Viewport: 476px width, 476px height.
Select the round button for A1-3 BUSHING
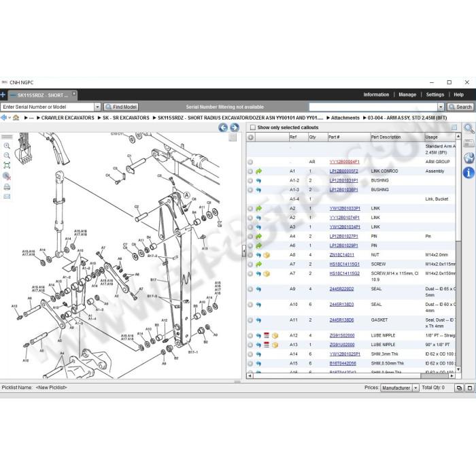point(250,190)
